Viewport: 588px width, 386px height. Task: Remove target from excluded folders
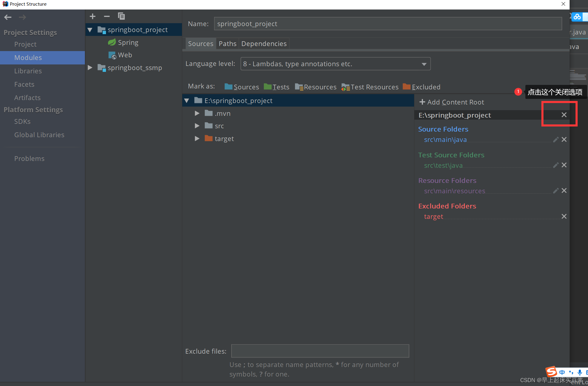[x=564, y=216]
